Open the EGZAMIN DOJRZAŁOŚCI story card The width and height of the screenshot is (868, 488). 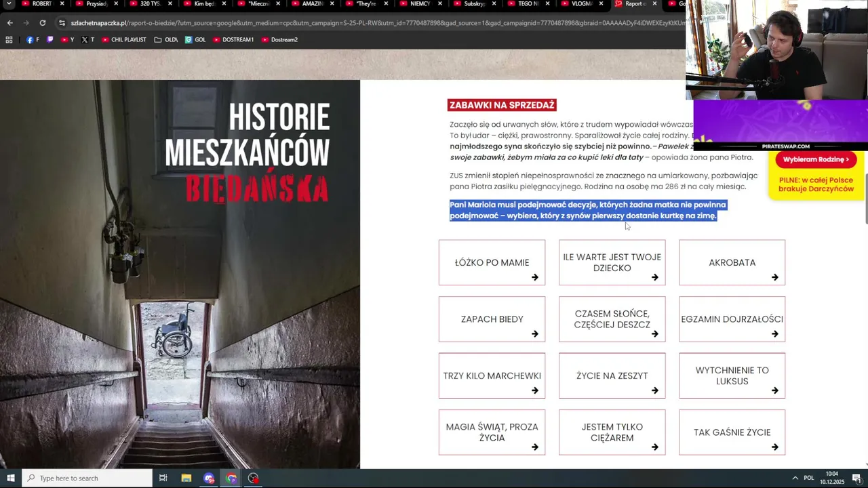[732, 319]
